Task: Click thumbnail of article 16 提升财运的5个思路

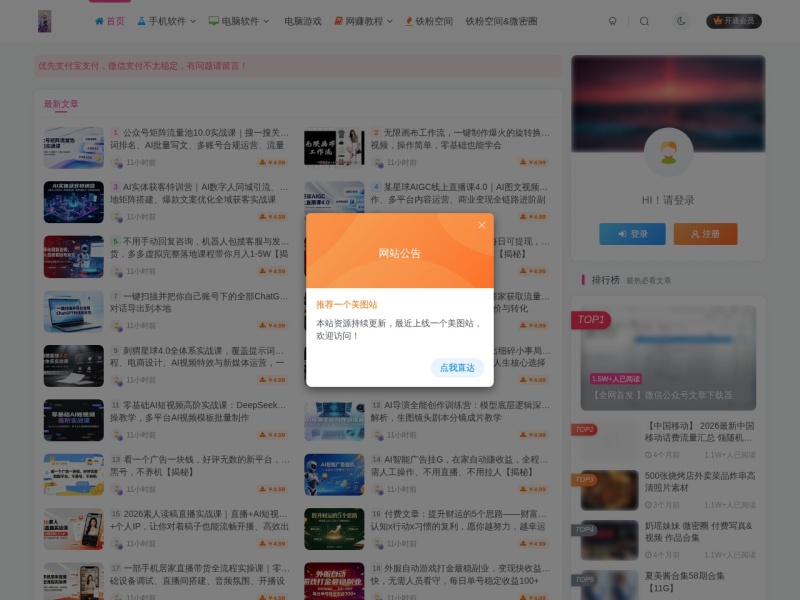Action: pyautogui.click(x=334, y=529)
